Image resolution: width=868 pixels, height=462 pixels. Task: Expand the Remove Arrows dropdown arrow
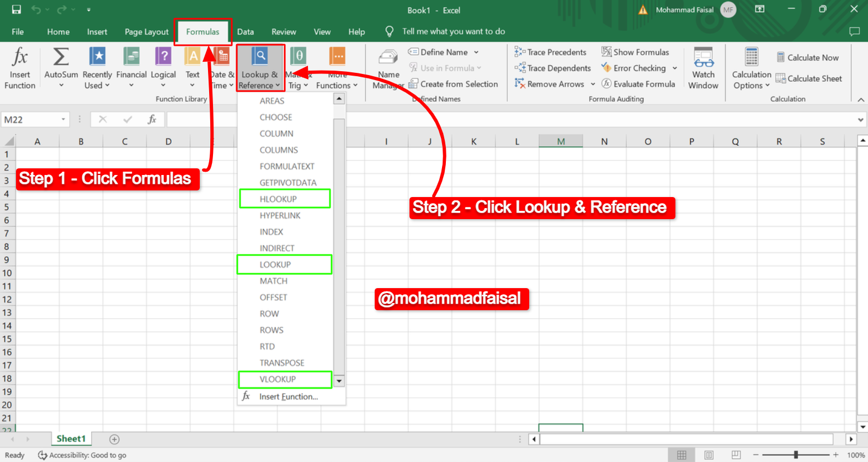point(593,84)
